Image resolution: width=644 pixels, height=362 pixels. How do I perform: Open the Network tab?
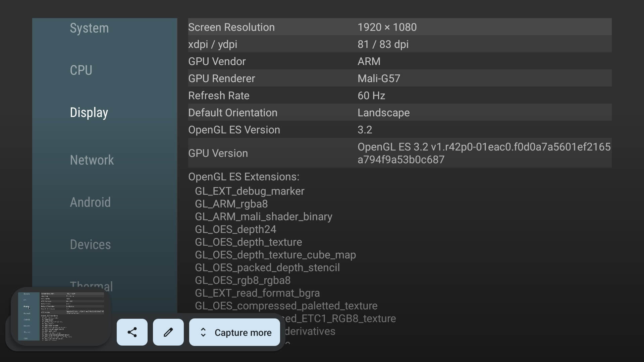coord(92,160)
